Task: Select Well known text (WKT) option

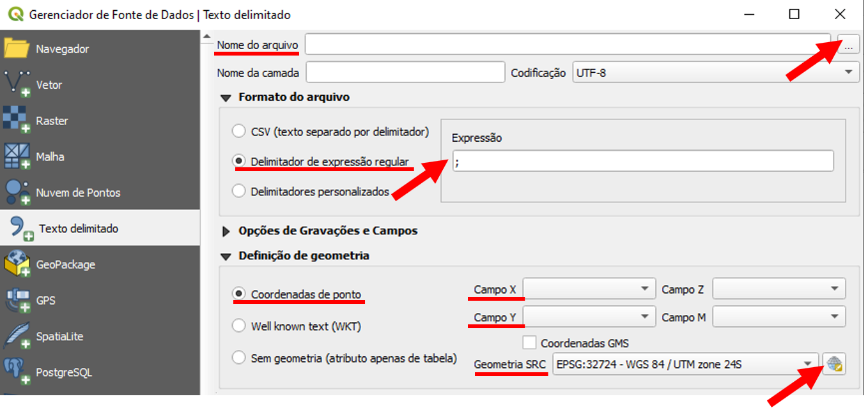Action: click(x=239, y=326)
